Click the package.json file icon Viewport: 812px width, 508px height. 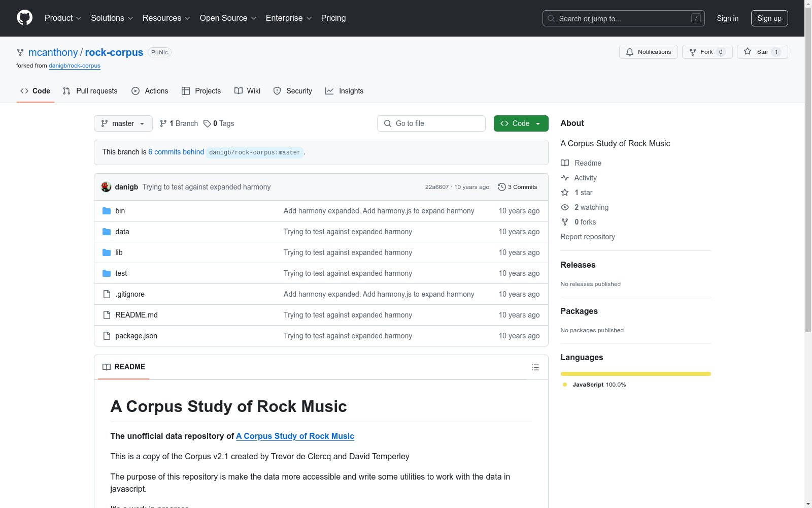pyautogui.click(x=107, y=336)
